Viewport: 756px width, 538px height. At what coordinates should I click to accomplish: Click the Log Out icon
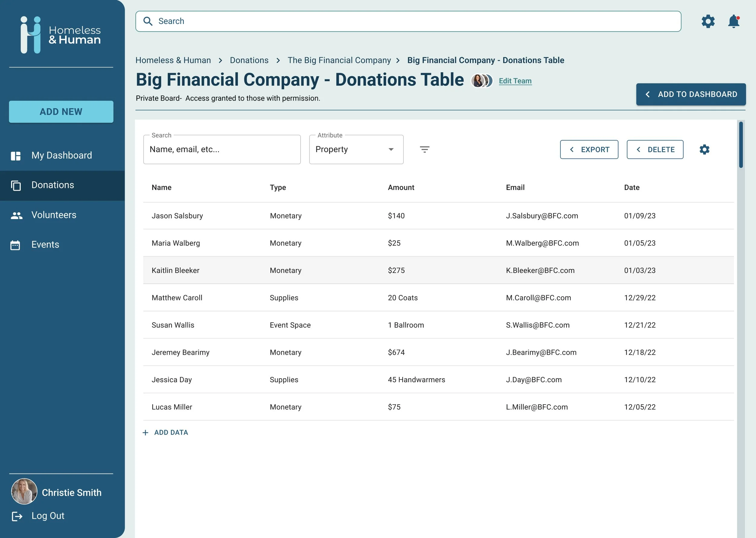17,516
